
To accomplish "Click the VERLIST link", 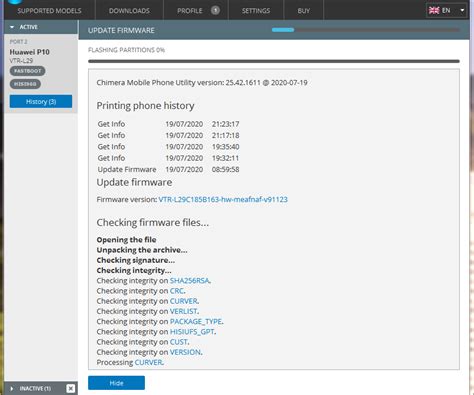I will click(183, 311).
